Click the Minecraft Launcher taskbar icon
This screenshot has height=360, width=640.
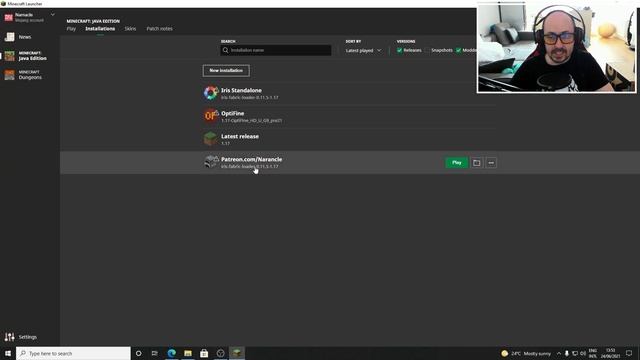coord(237,353)
